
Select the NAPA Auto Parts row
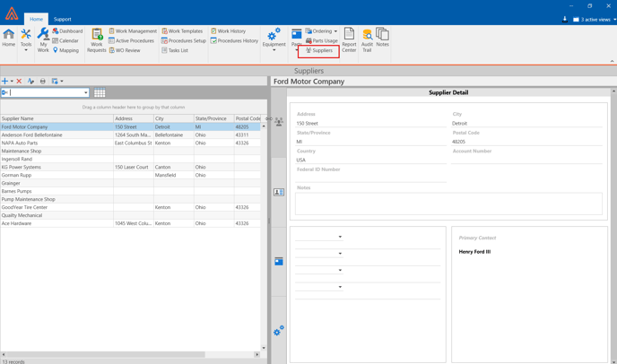click(x=130, y=143)
